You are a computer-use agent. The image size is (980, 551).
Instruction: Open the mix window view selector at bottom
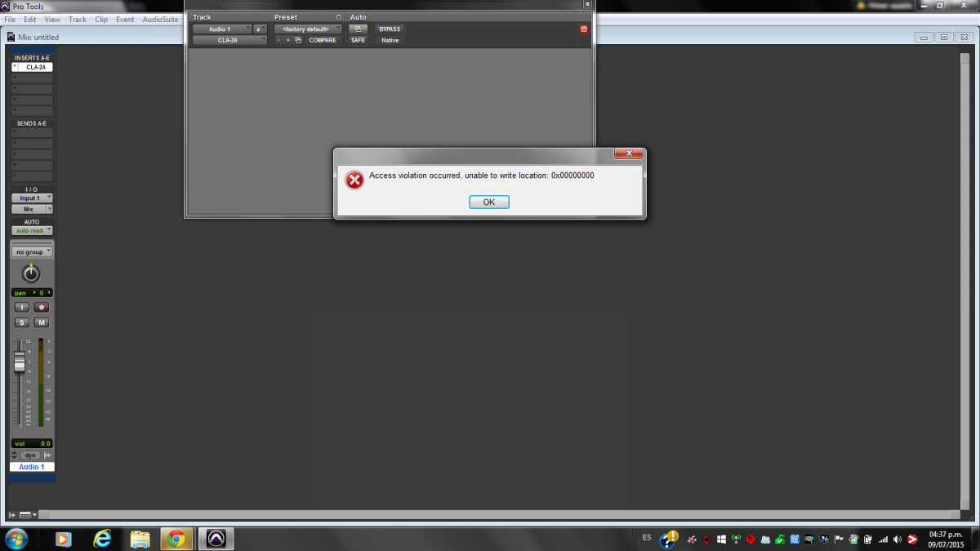click(29, 515)
